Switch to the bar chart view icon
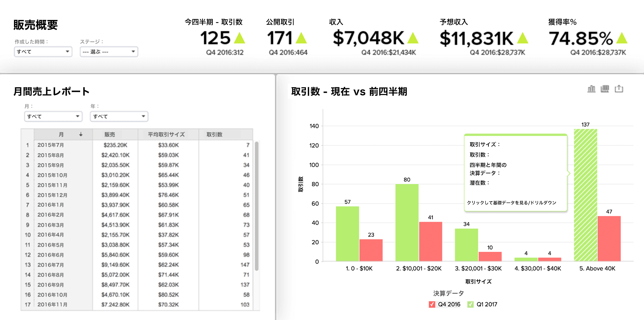 click(591, 89)
